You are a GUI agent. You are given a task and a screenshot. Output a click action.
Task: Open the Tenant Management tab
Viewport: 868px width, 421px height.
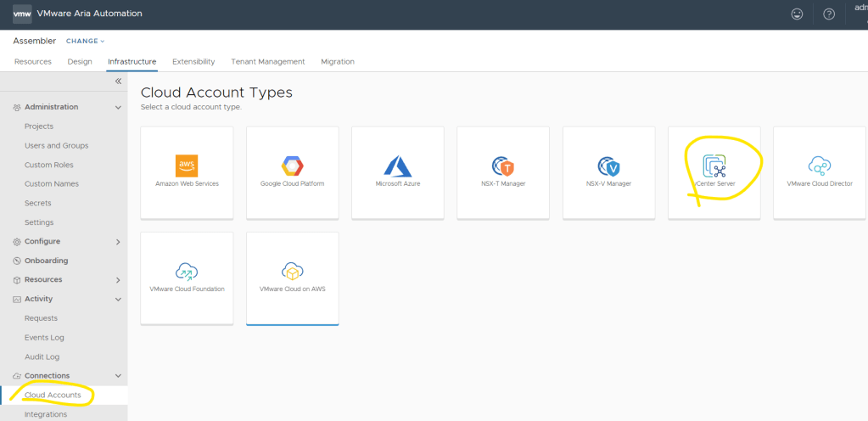(x=267, y=62)
